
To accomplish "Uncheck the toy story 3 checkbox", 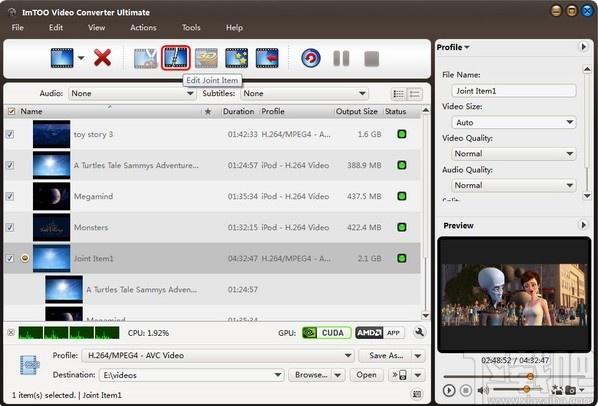I will pos(10,134).
